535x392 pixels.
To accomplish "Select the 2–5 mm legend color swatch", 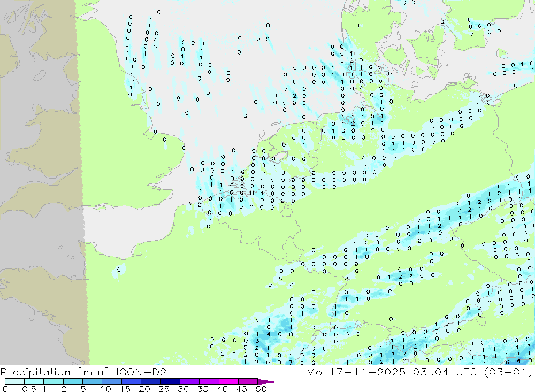I will point(73,381).
